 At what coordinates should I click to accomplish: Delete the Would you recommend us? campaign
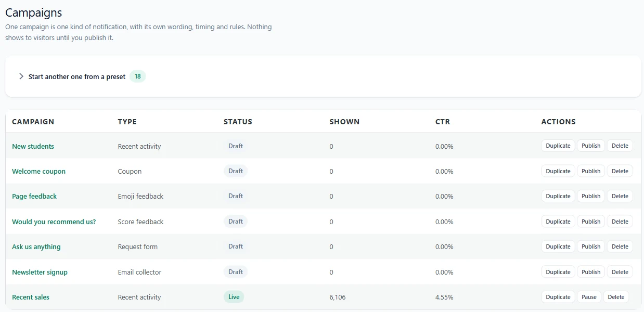[620, 222]
